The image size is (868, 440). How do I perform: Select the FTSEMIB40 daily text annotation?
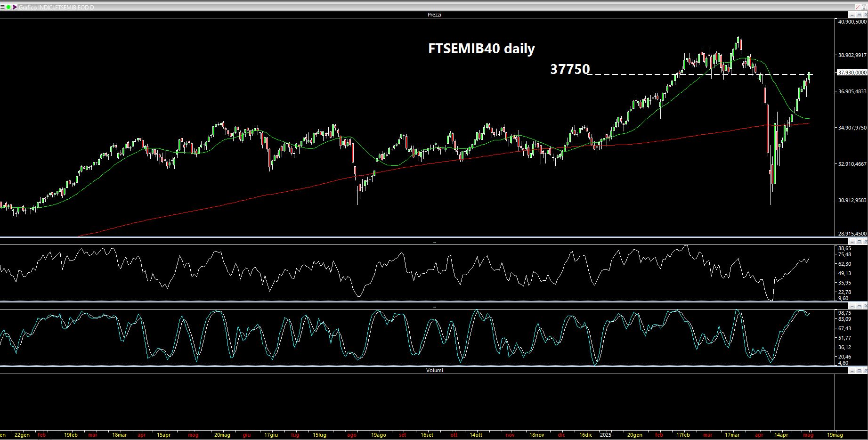[481, 49]
